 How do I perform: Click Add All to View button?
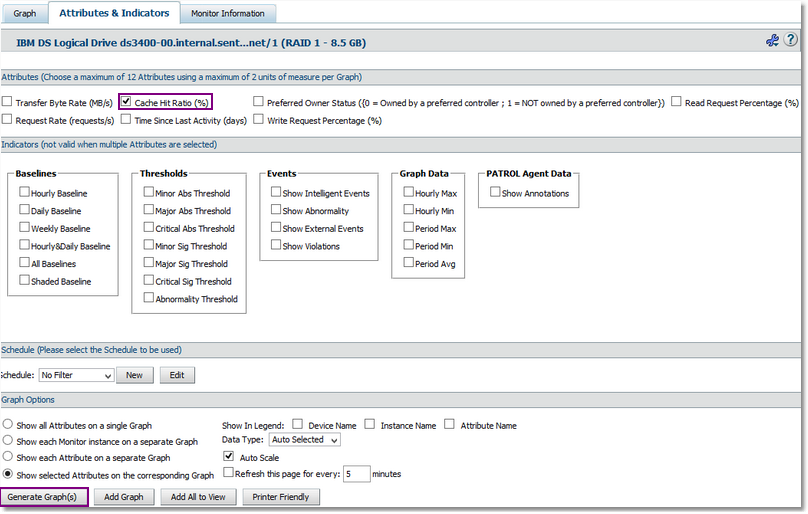[198, 497]
